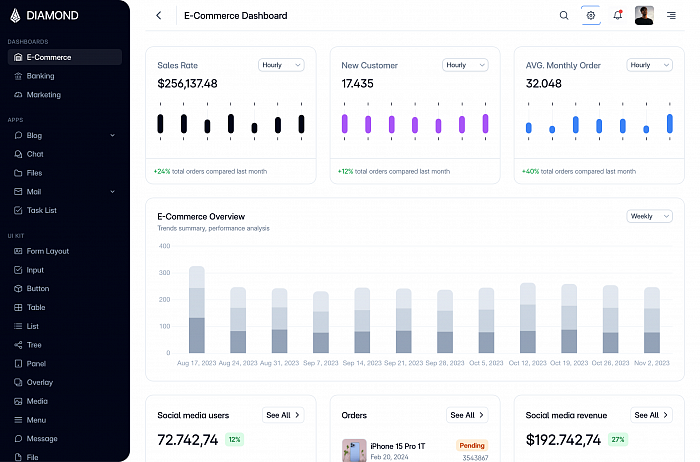Click the Menu bars icon in sidebar

click(18, 420)
